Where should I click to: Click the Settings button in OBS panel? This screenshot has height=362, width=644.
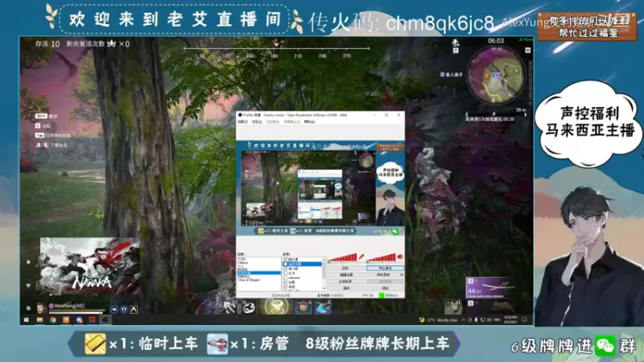click(x=346, y=268)
